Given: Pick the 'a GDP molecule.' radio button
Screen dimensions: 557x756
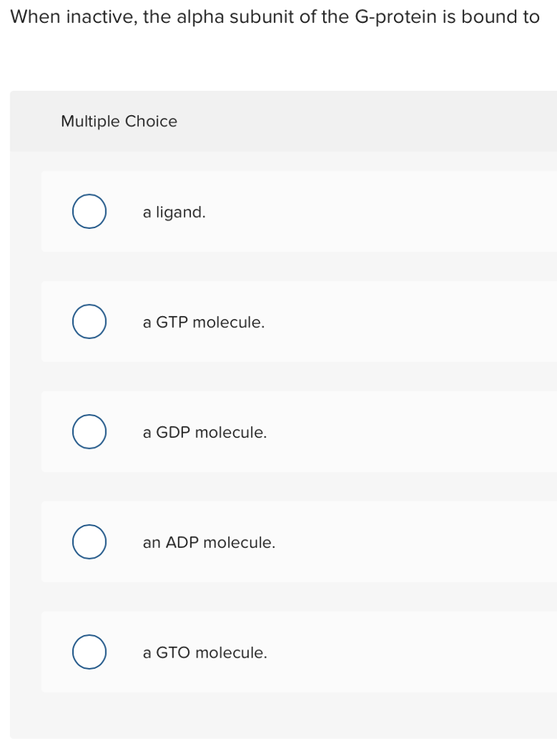Looking at the screenshot, I should click(x=89, y=433).
